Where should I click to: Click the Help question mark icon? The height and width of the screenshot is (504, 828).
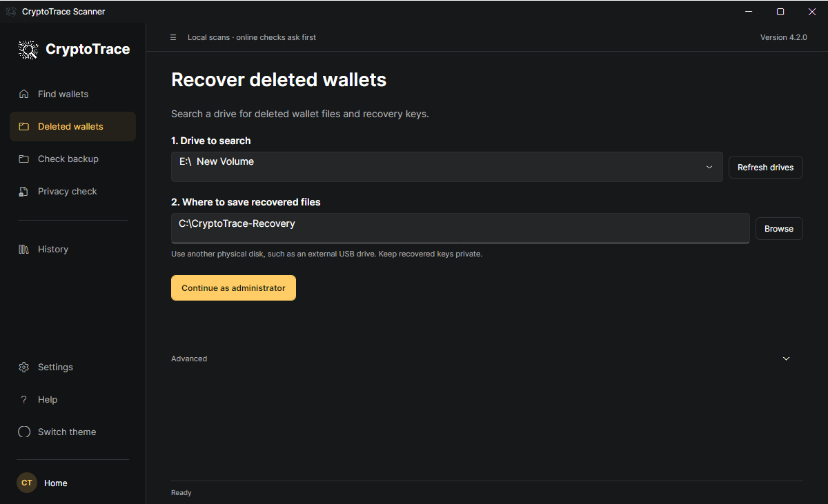pos(24,399)
